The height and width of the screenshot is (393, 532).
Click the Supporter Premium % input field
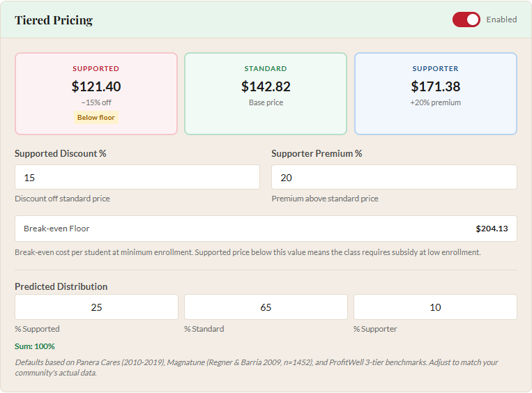tap(394, 177)
